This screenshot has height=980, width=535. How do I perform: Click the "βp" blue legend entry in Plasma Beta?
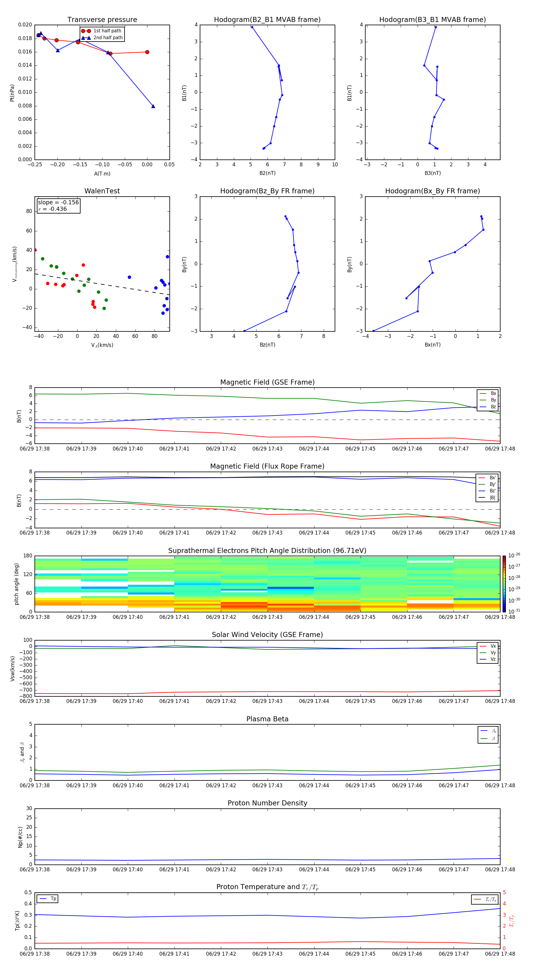coord(488,731)
